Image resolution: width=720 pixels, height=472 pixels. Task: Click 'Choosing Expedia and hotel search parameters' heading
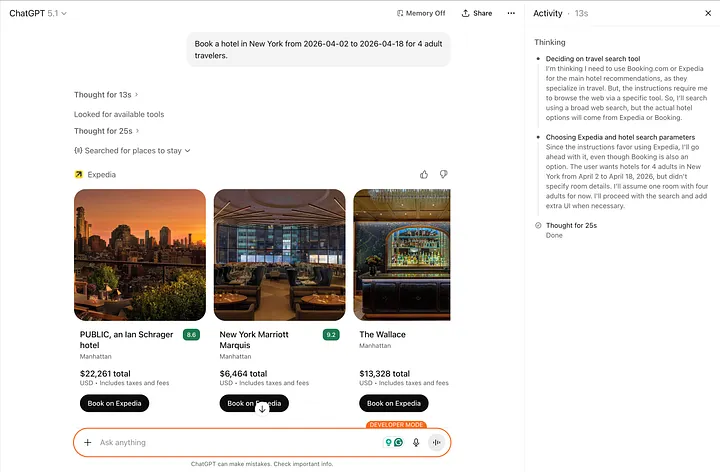click(620, 137)
